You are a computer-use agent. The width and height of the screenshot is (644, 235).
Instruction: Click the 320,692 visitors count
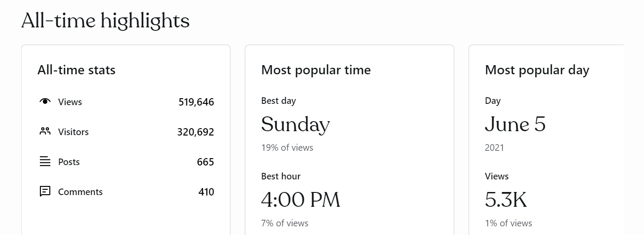pyautogui.click(x=195, y=132)
